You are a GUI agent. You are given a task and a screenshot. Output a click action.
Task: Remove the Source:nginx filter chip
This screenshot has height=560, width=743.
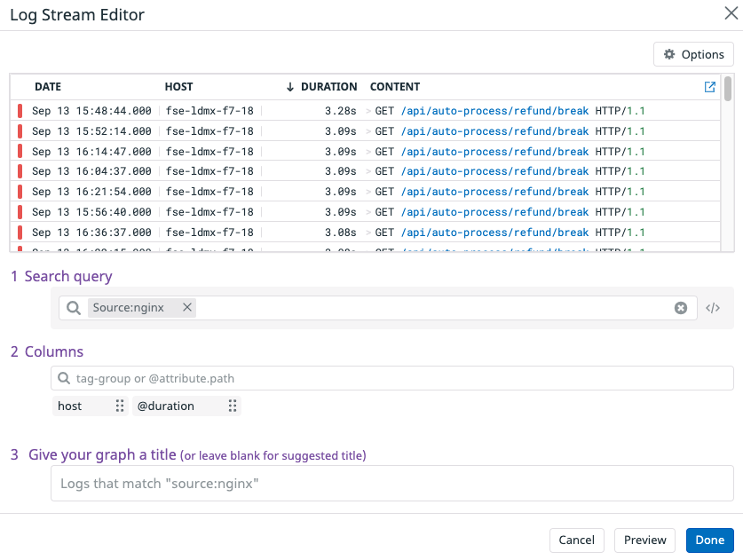[186, 306]
